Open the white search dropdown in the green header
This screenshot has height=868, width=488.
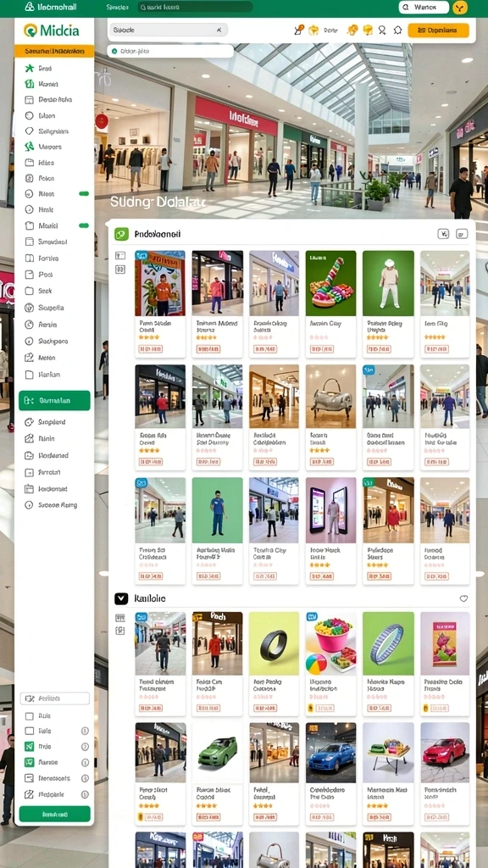point(424,7)
